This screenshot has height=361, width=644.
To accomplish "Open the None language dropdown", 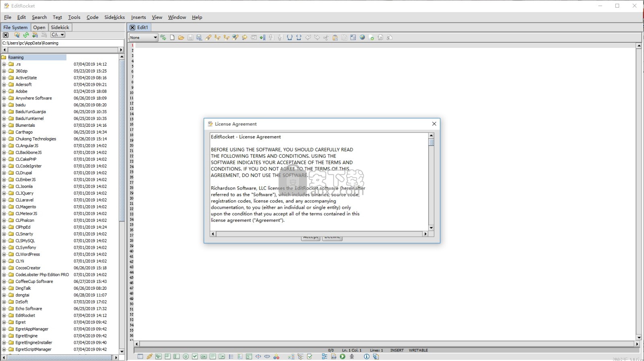I will pos(143,37).
